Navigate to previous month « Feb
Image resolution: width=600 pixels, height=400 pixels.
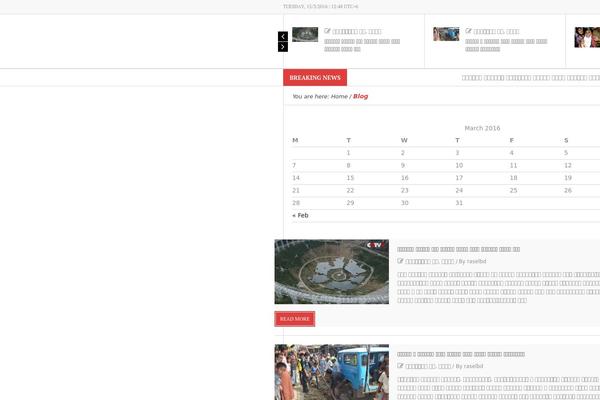300,215
